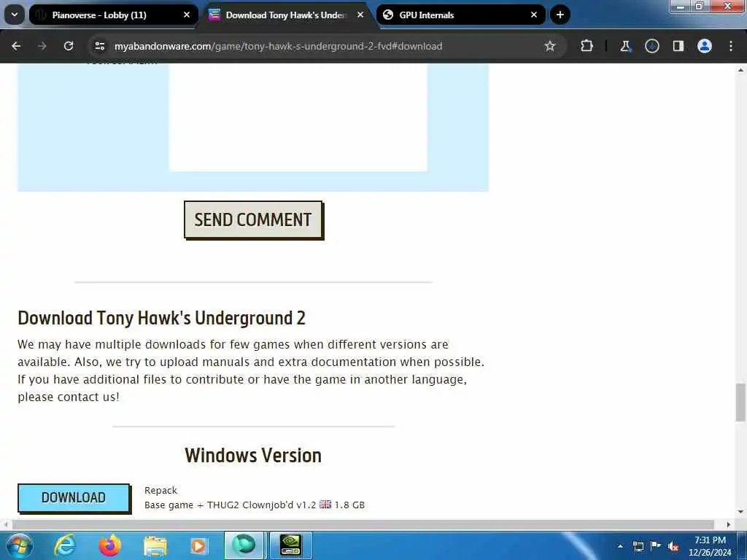Show hidden system tray icons
Viewport: 747px width, 560px height.
click(620, 546)
